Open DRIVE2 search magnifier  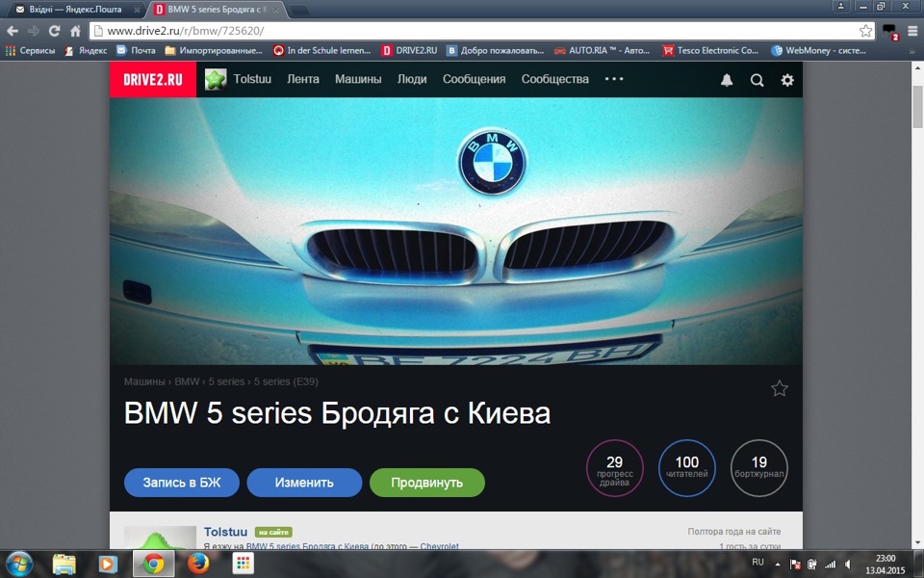pyautogui.click(x=757, y=80)
